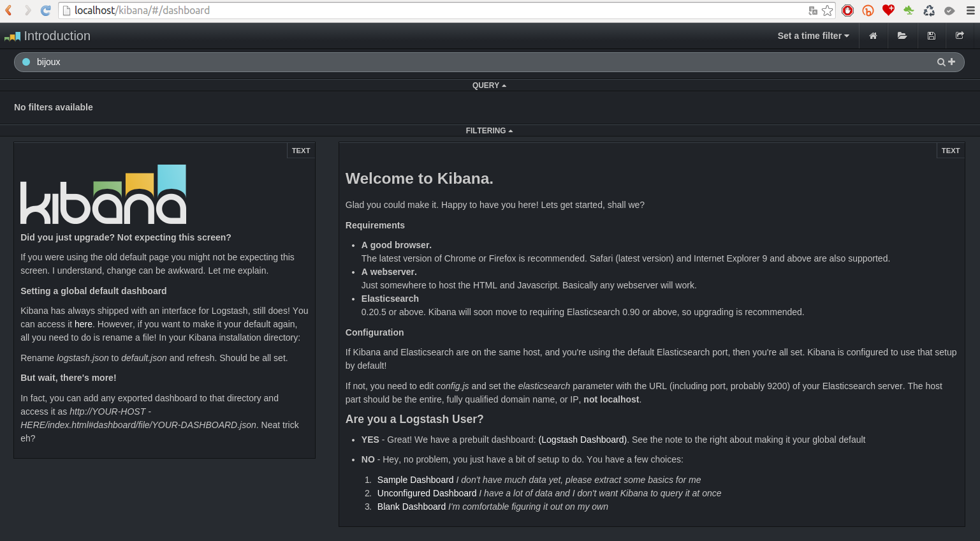The width and height of the screenshot is (980, 541).
Task: Collapse the QUERY section
Action: tap(489, 85)
